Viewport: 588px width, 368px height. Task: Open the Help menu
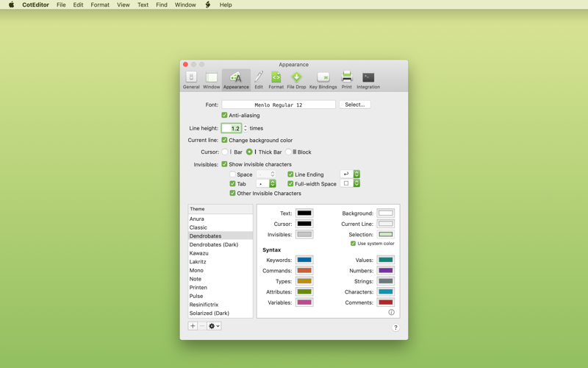coord(226,5)
